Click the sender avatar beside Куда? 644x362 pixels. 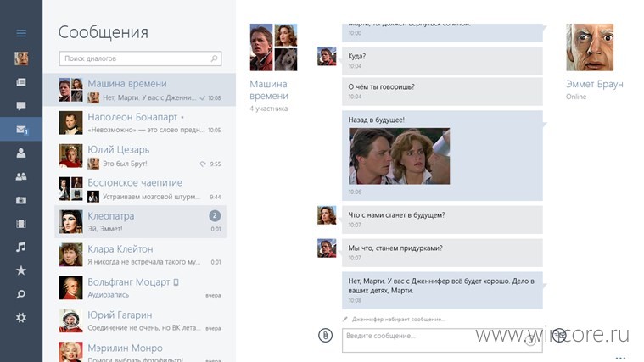[x=327, y=56]
